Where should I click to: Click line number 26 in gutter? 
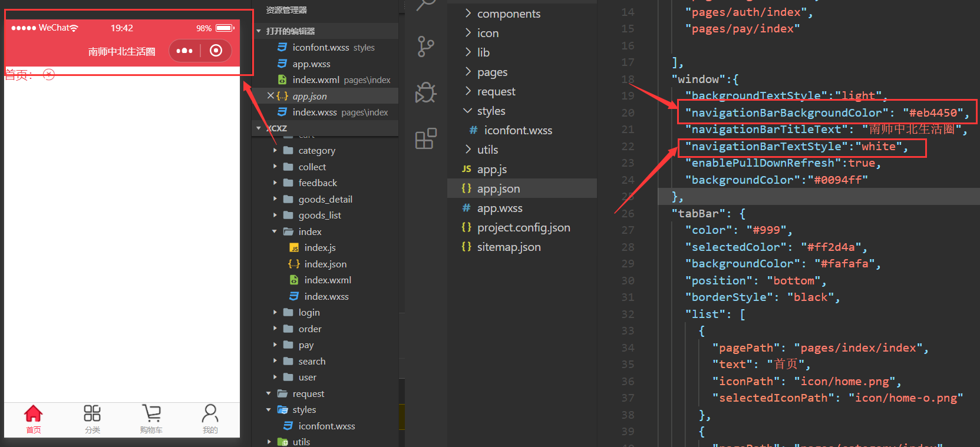[x=628, y=213]
